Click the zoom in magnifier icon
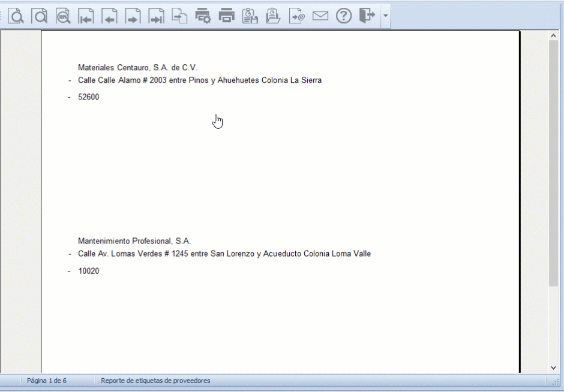The height and width of the screenshot is (392, 564). click(16, 16)
